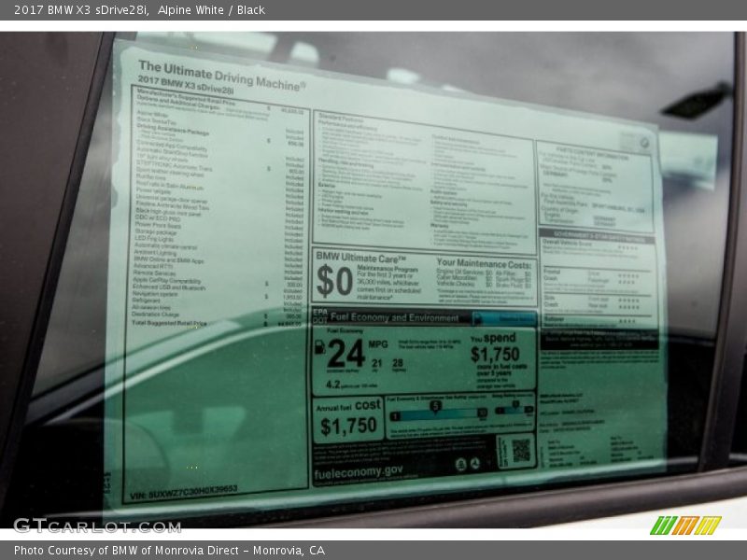The height and width of the screenshot is (560, 747).
Task: Click the photo title '2017 BMW X3 sDrive28i'
Action: tap(75, 10)
